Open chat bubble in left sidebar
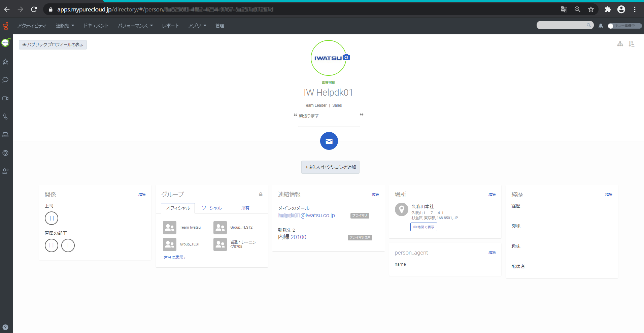The height and width of the screenshot is (333, 644). click(5, 80)
